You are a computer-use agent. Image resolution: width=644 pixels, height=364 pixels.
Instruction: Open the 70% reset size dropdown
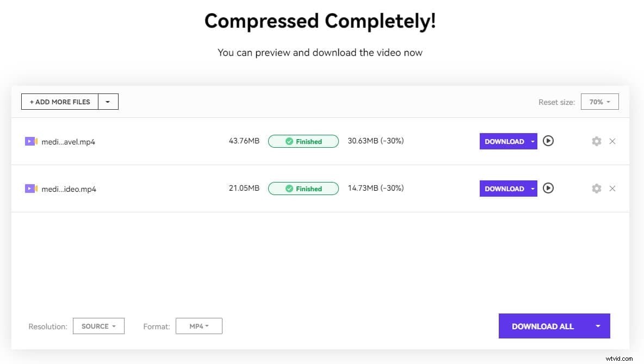tap(599, 102)
